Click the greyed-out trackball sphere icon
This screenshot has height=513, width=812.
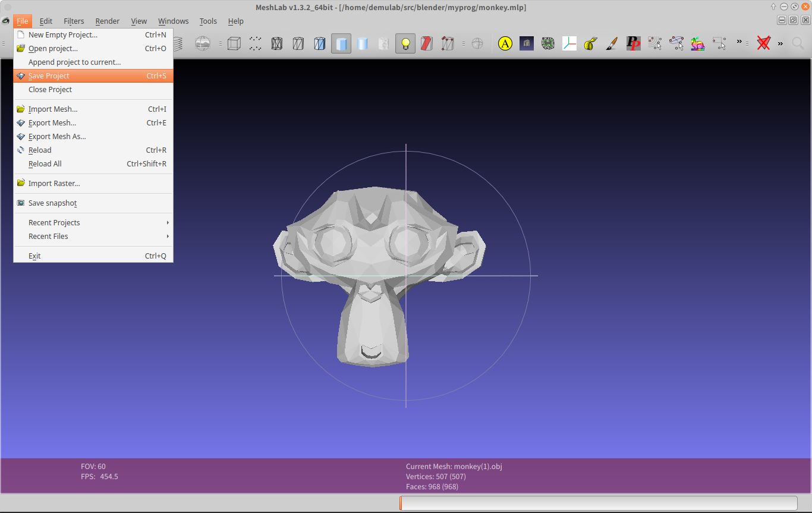[477, 43]
